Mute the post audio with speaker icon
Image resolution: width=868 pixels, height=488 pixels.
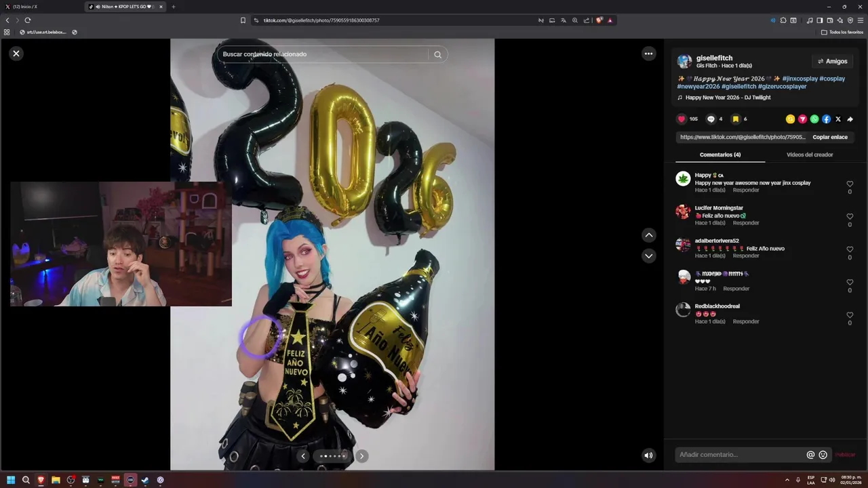click(648, 455)
